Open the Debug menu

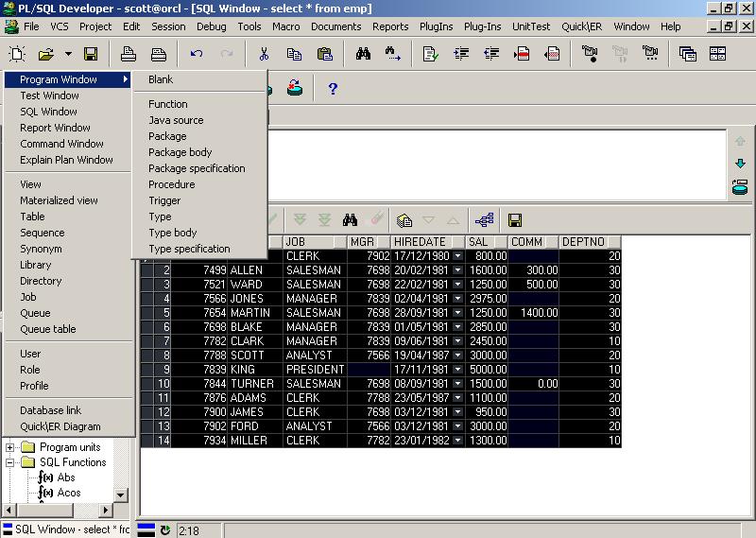(214, 26)
